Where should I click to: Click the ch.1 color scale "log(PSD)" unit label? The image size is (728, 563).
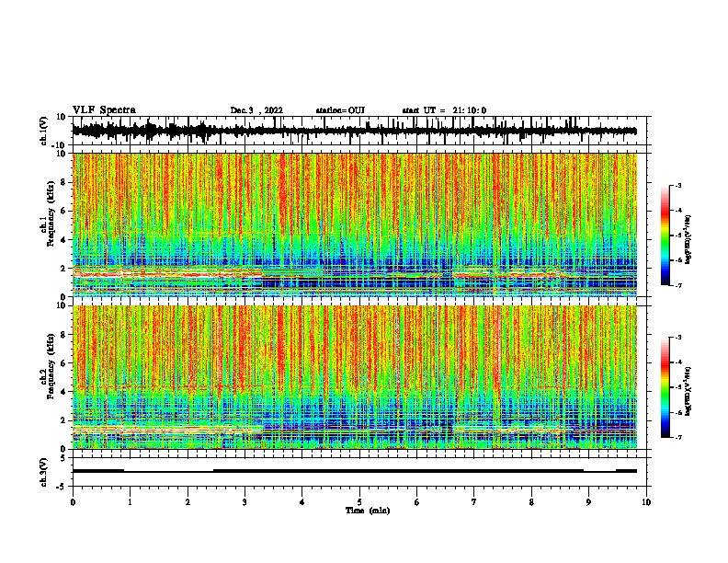(x=688, y=240)
